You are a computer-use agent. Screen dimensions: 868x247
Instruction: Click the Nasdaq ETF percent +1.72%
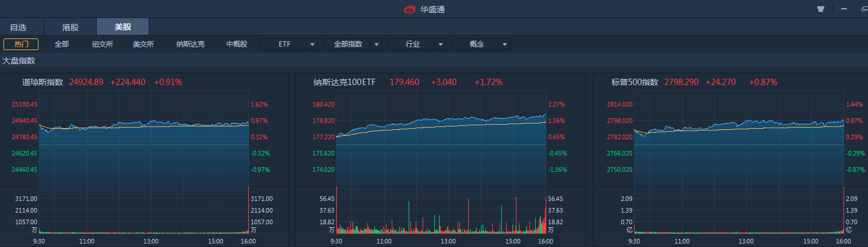coord(489,82)
